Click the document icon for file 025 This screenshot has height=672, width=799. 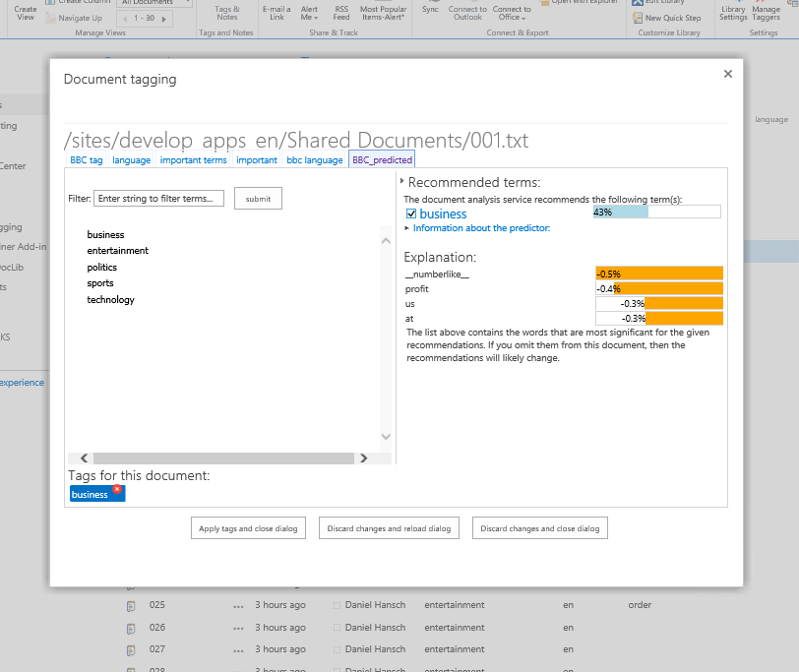[130, 606]
